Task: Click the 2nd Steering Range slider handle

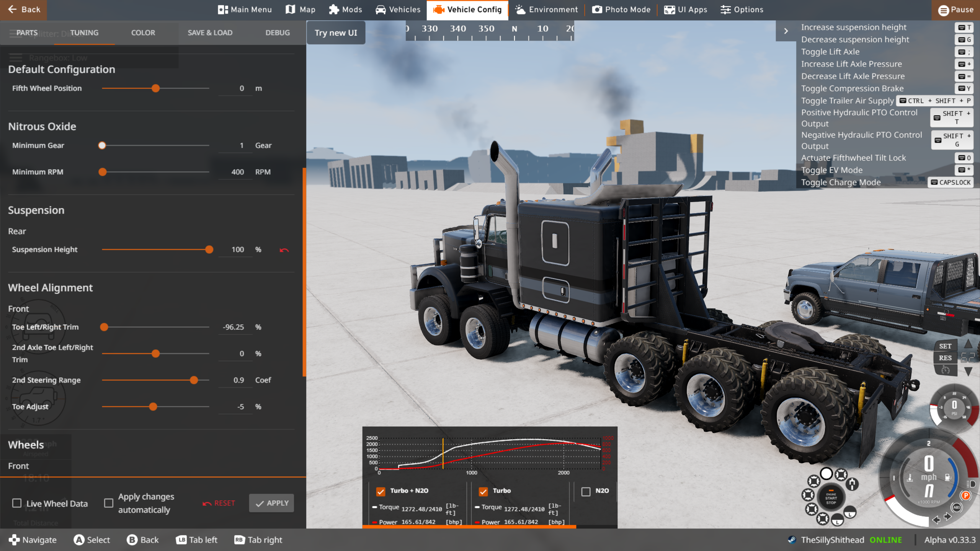Action: pyautogui.click(x=194, y=380)
